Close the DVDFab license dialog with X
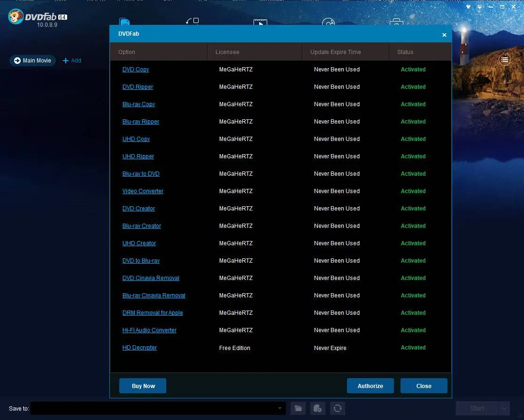 click(x=444, y=35)
